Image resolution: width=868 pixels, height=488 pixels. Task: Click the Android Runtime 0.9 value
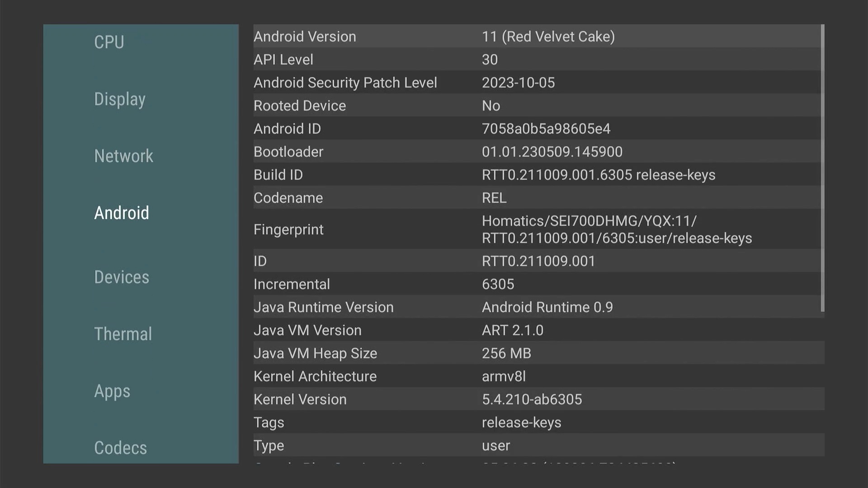(x=547, y=307)
